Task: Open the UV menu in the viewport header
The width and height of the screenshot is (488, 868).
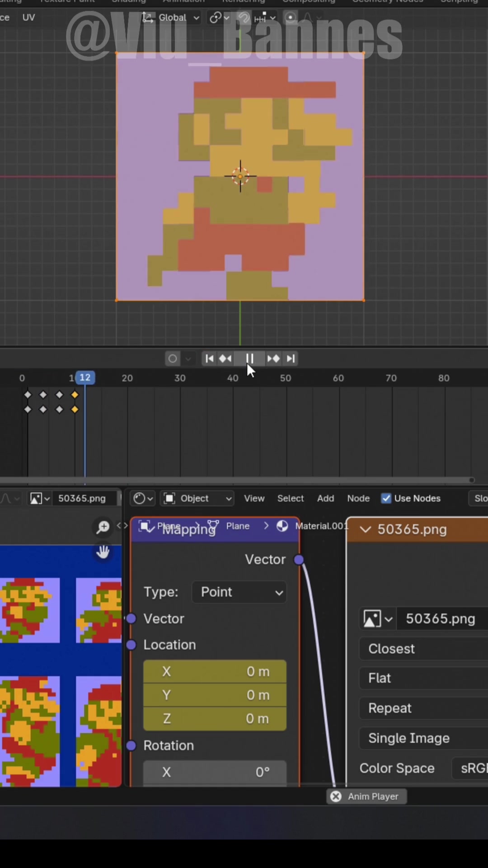Action: (28, 18)
